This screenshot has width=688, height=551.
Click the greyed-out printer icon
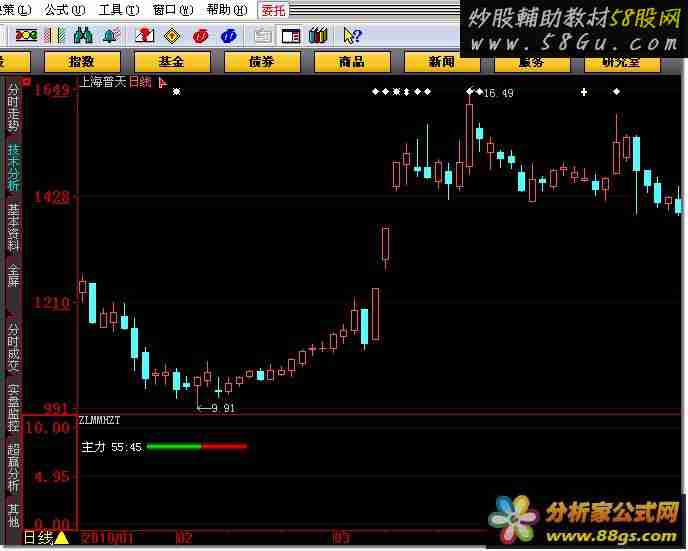(263, 36)
